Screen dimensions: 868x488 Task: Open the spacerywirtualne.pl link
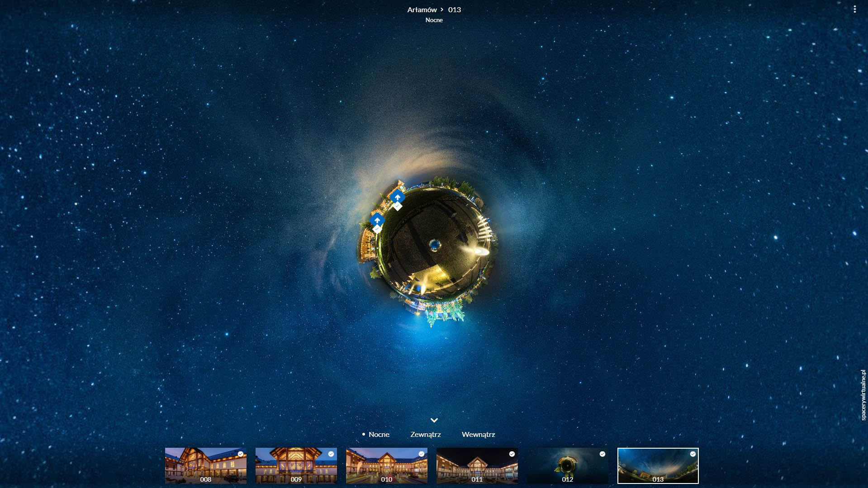[863, 395]
